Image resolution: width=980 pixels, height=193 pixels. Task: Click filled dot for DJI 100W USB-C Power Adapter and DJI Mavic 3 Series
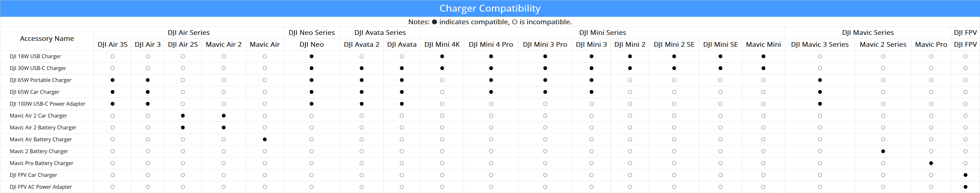click(x=820, y=104)
